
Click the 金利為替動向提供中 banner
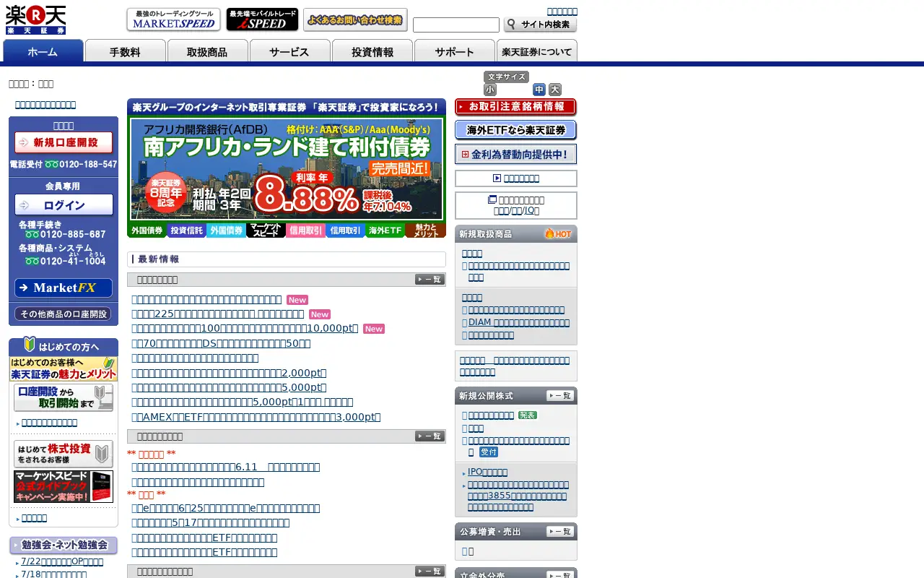click(516, 155)
